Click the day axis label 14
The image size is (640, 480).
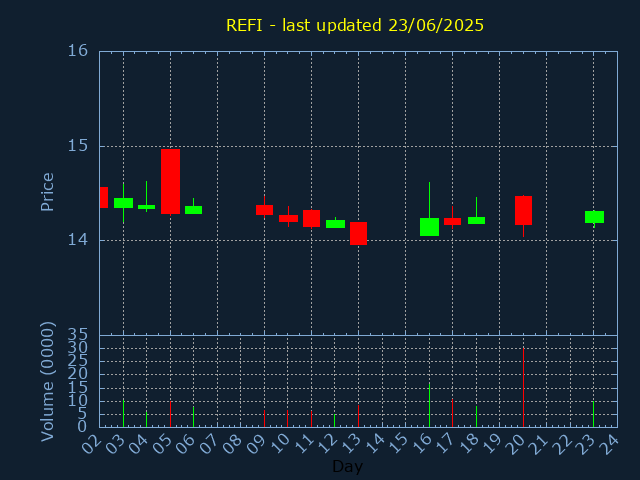click(373, 444)
